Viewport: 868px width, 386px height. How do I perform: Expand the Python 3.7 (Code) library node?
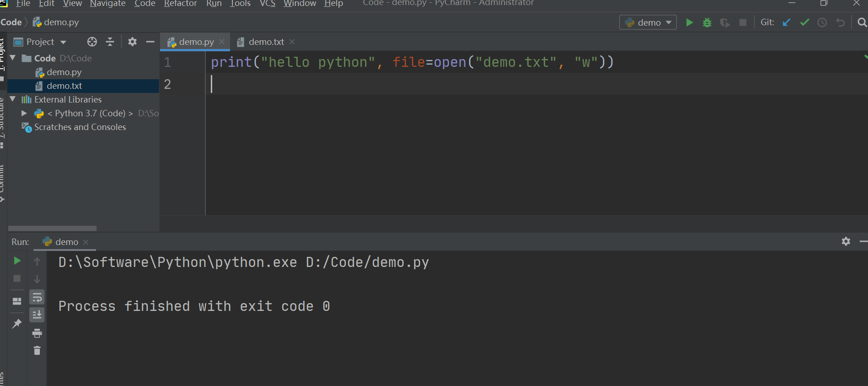[x=24, y=113]
